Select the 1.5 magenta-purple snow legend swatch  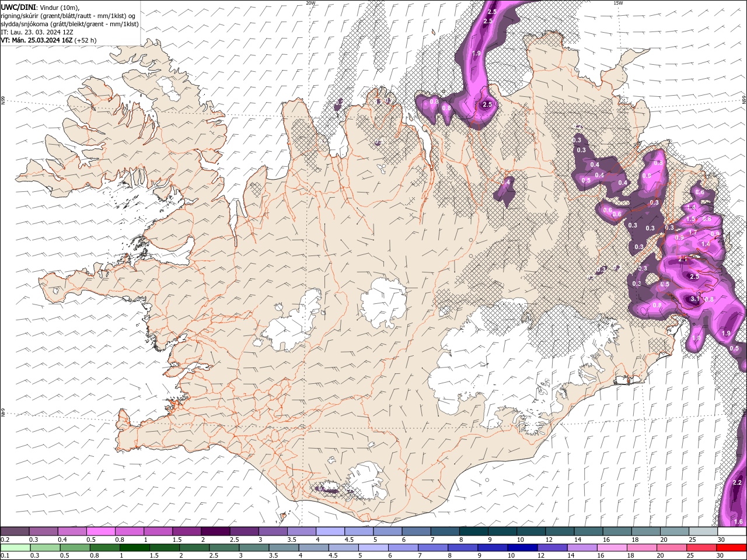(187, 531)
